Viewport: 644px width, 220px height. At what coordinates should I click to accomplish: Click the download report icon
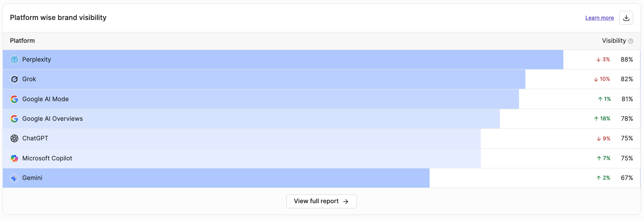[x=626, y=18]
